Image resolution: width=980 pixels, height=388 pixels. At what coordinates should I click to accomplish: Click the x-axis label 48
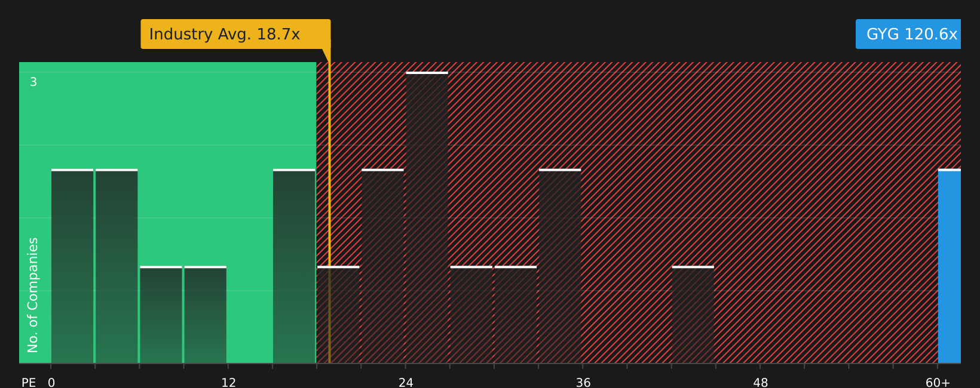[x=761, y=383]
